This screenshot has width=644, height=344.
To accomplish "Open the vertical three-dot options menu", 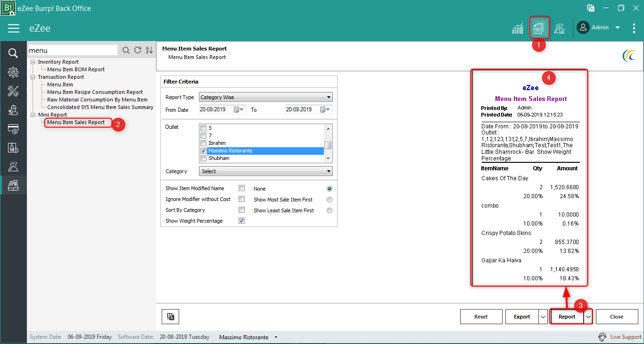I will [634, 28].
